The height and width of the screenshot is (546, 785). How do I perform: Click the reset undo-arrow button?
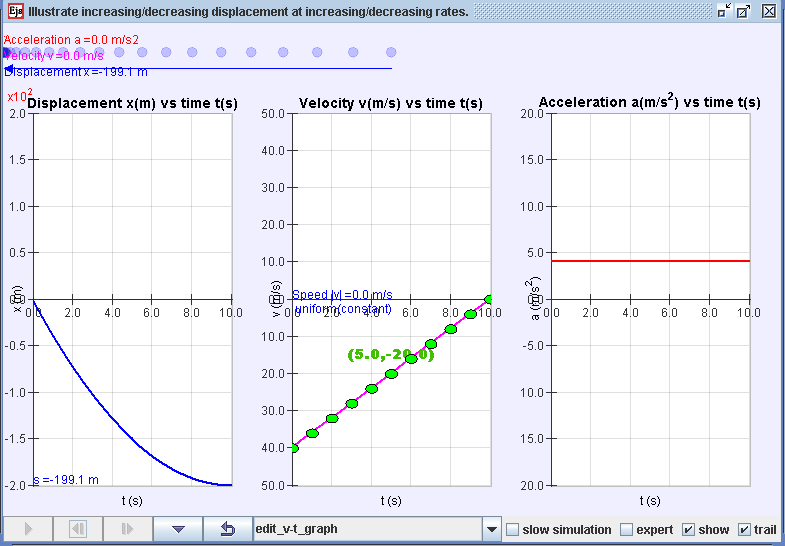tap(228, 528)
